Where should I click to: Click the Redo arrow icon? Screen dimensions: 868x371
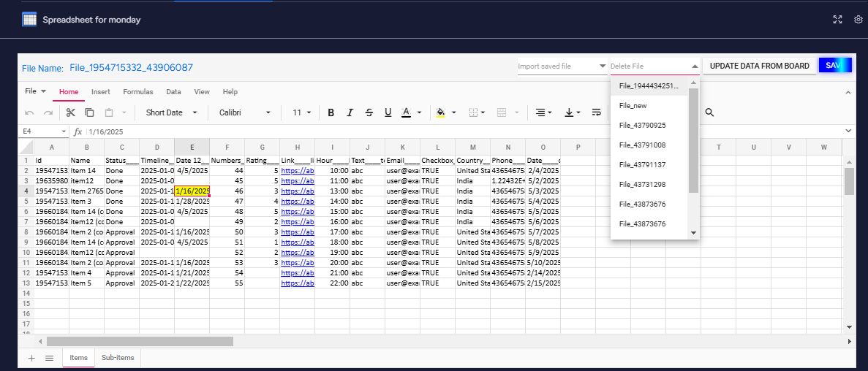(48, 112)
